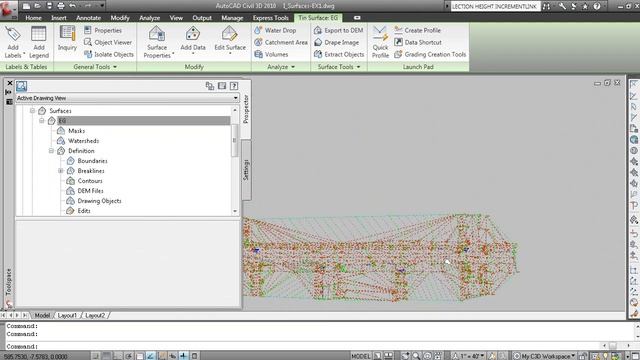The image size is (640, 360).
Task: Expand the Breaklines node
Action: coord(61,171)
